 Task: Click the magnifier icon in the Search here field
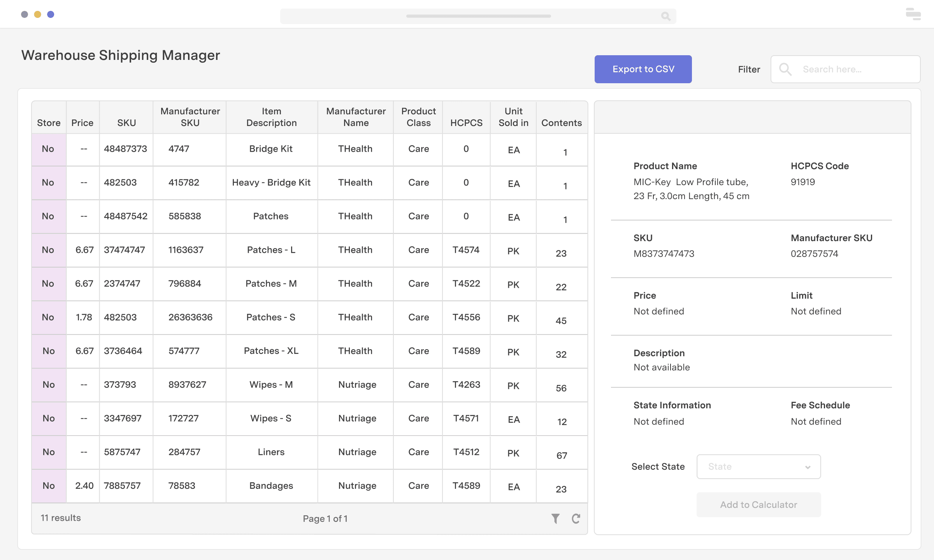(786, 69)
